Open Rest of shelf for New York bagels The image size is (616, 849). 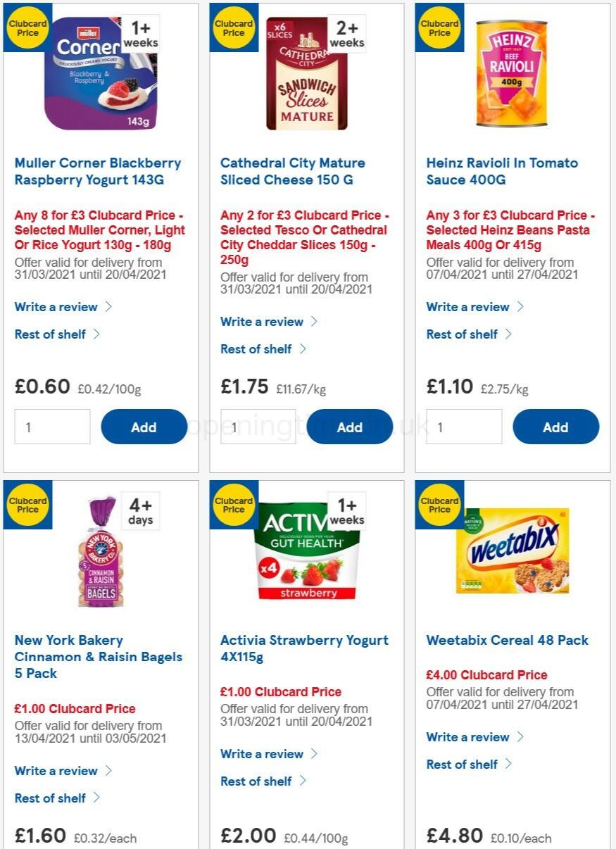coord(51,798)
